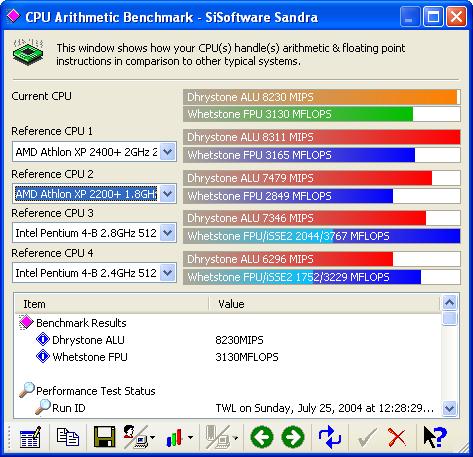
Task: Activate the What's This help pointer icon
Action: click(435, 437)
